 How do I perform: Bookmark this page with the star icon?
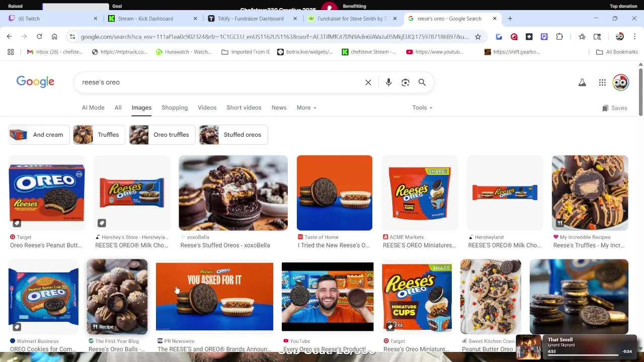478,37
